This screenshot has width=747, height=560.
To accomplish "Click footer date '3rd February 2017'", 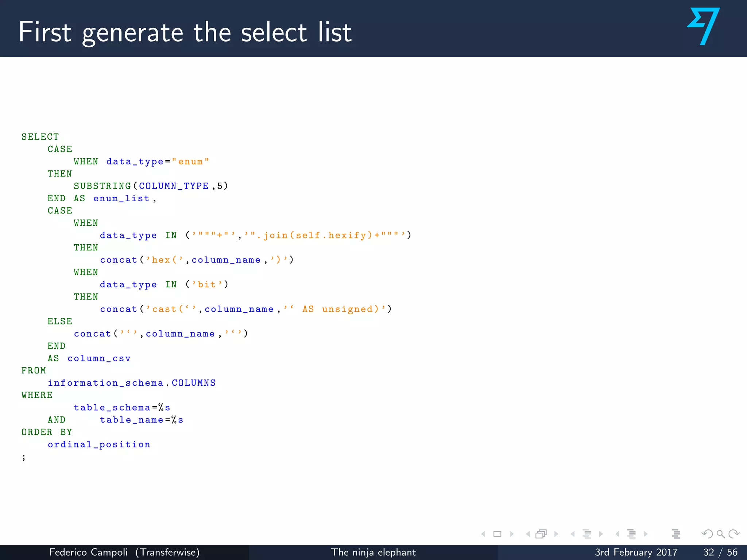I will (636, 552).
